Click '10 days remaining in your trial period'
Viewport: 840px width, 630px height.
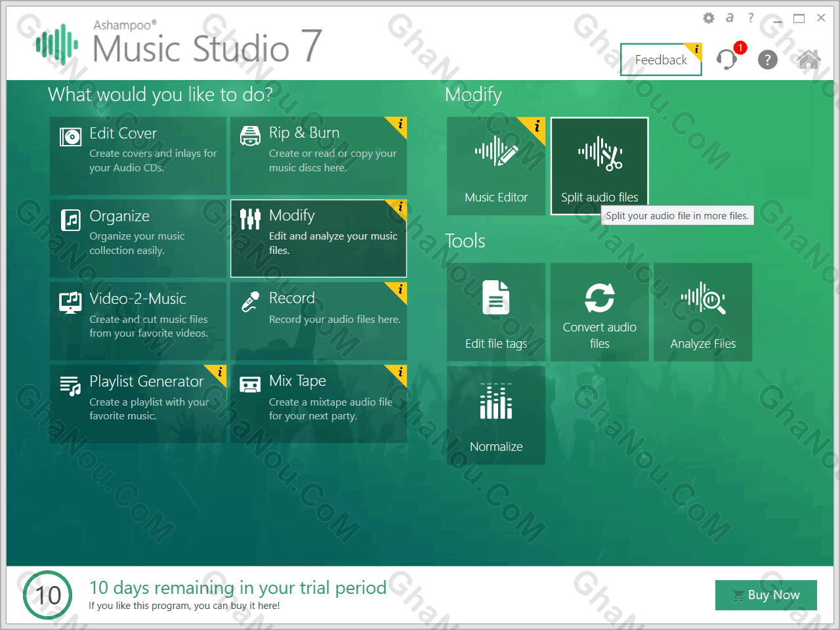(x=238, y=587)
